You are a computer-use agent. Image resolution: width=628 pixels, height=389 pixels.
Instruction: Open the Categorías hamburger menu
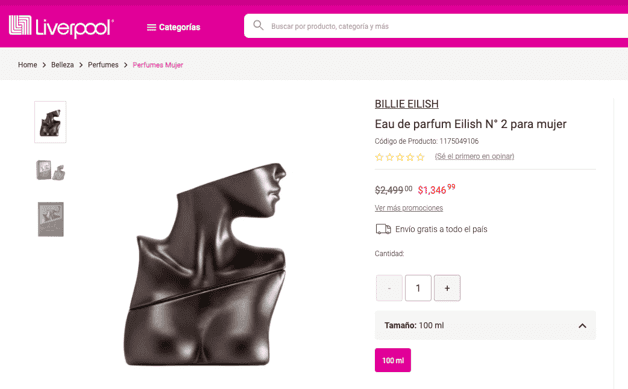[173, 27]
